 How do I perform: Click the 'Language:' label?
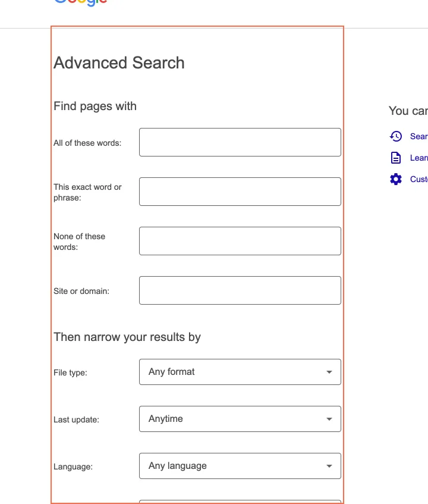[73, 467]
